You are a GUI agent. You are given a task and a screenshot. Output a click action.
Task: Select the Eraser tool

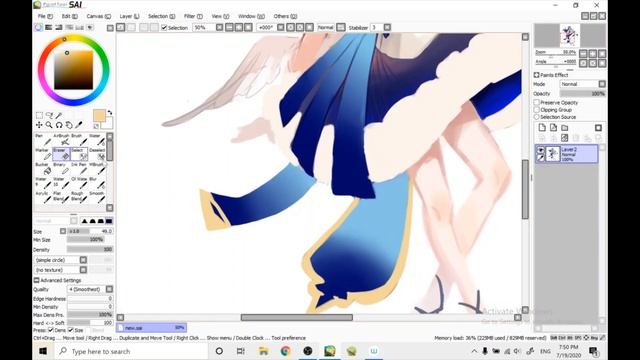click(61, 154)
